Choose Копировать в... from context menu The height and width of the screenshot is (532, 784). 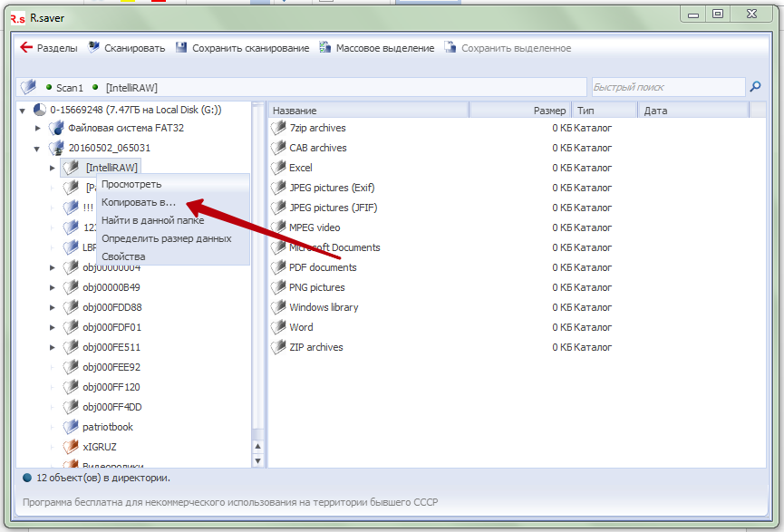139,202
